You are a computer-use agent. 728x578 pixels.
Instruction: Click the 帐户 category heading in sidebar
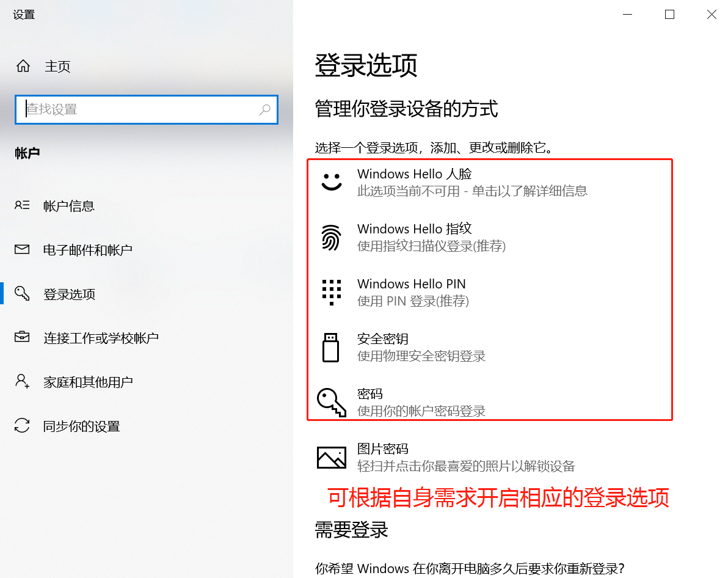[27, 153]
